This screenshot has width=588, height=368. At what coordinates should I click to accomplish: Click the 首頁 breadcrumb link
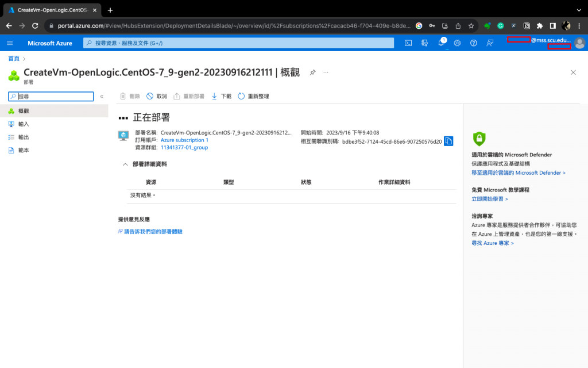click(x=14, y=59)
